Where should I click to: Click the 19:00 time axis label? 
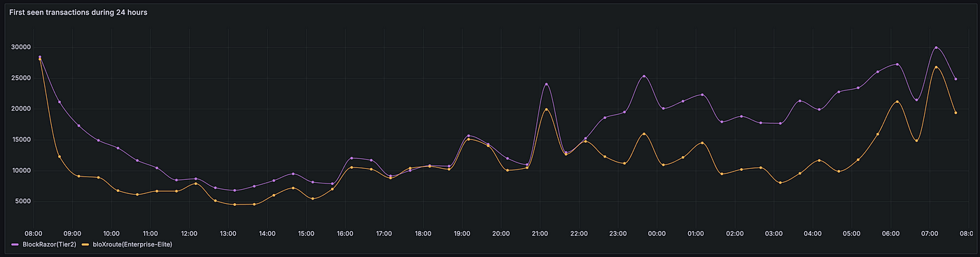[461, 233]
